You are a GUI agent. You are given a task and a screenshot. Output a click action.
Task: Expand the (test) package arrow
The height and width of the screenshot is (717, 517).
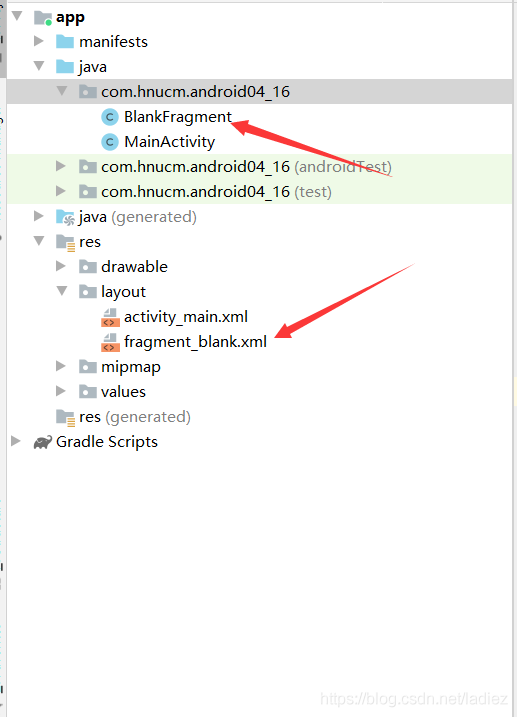[61, 191]
